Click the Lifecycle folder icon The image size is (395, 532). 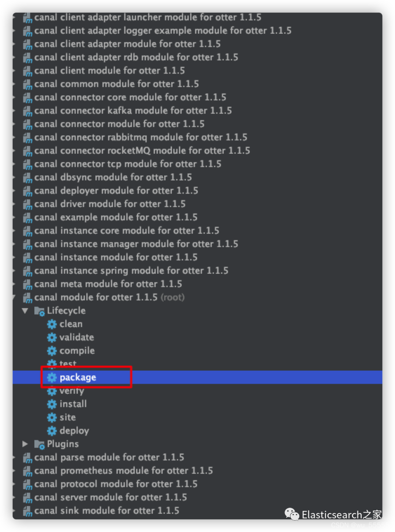(39, 311)
